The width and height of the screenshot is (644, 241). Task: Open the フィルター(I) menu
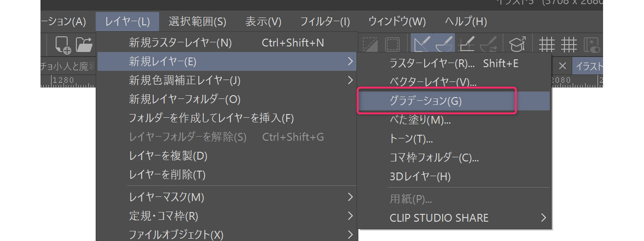pyautogui.click(x=325, y=22)
